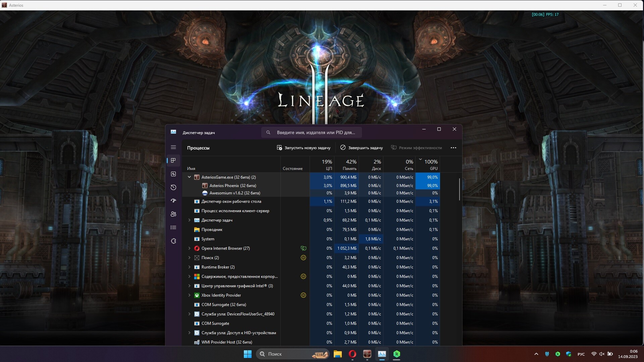Click End task button for selected
This screenshot has width=644, height=362.
362,147
